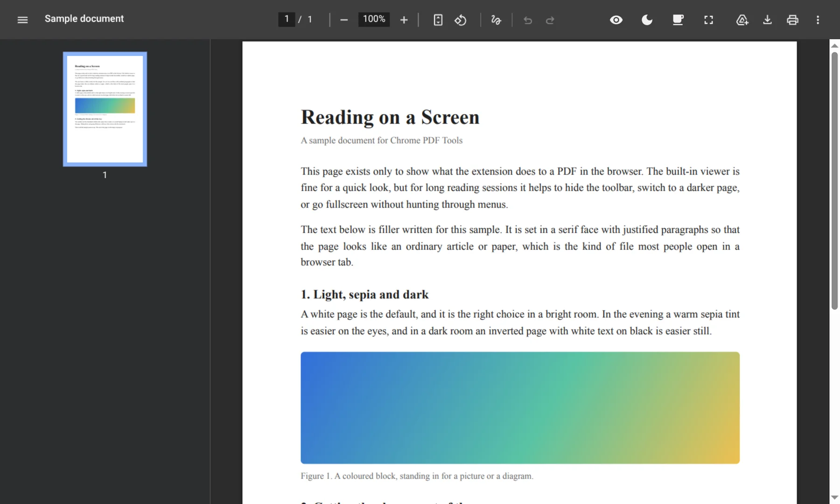Click the 'Figure 1' caption text
Viewport: 840px width, 504px height.
(417, 476)
